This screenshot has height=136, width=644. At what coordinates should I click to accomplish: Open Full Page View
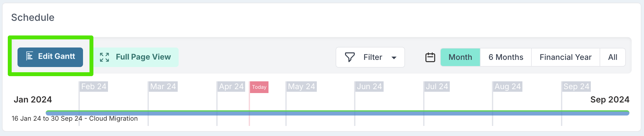(136, 57)
